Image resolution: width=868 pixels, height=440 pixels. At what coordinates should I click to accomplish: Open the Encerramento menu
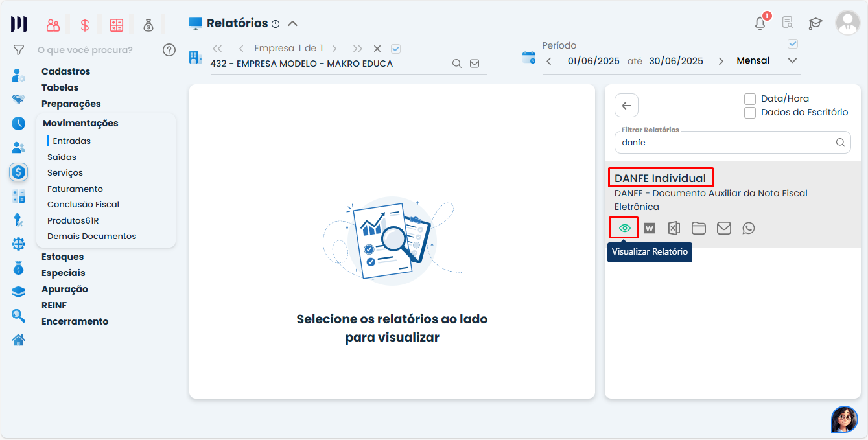click(75, 321)
